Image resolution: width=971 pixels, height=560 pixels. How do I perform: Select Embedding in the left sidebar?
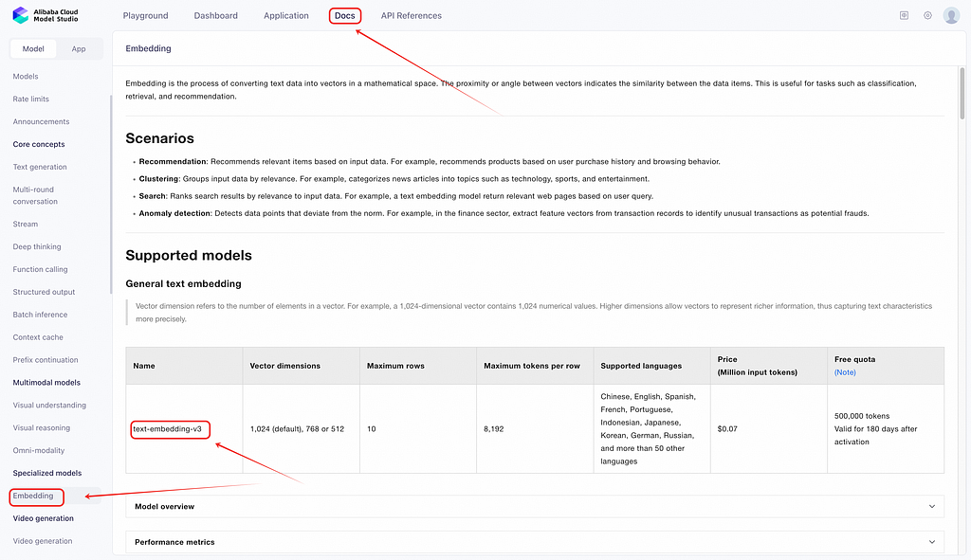tap(33, 496)
